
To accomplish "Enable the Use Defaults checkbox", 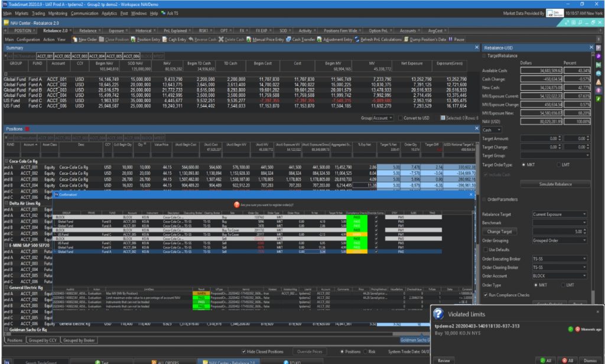I will (486, 249).
